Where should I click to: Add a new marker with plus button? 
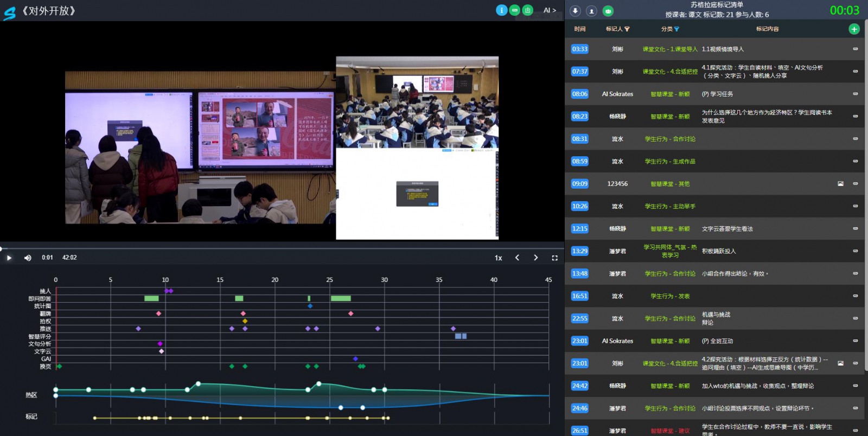click(x=854, y=29)
